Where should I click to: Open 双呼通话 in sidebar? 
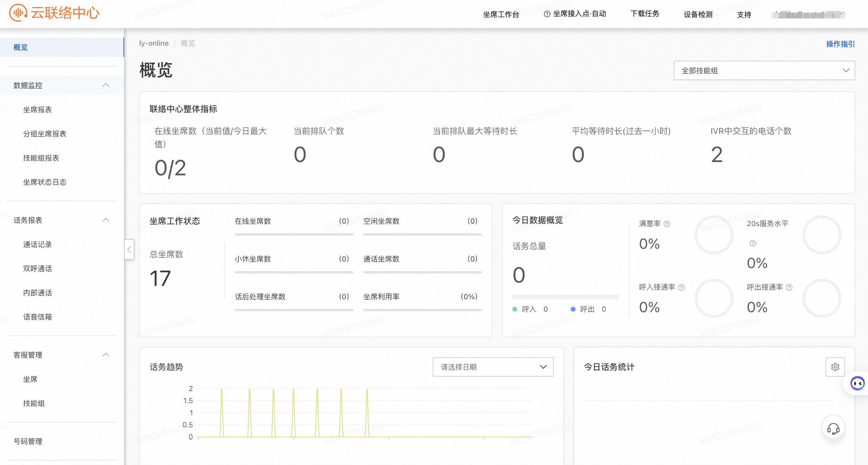tap(37, 269)
